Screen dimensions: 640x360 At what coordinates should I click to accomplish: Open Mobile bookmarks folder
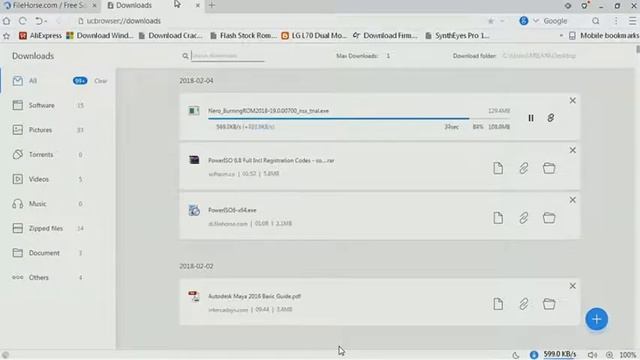[603, 36]
